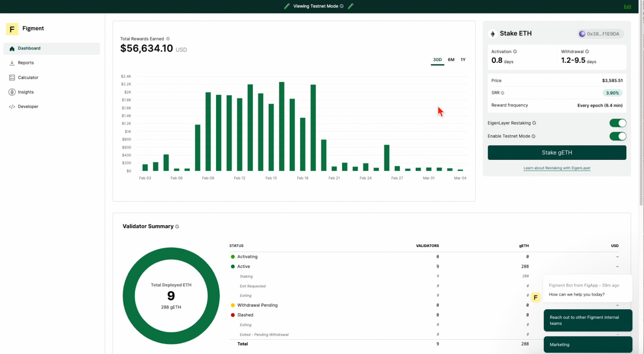Click the Figment logo icon
644x354 pixels.
pyautogui.click(x=12, y=29)
